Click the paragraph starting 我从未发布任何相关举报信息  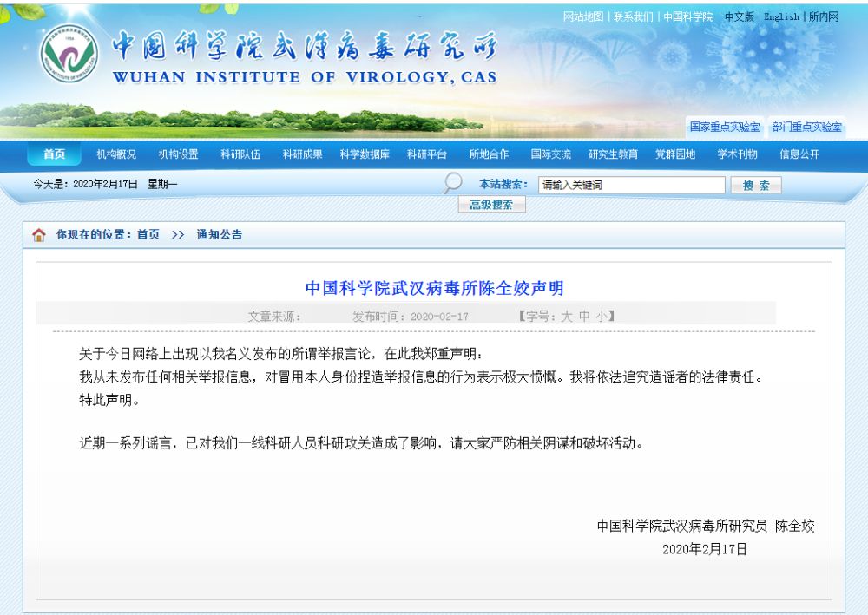421,377
